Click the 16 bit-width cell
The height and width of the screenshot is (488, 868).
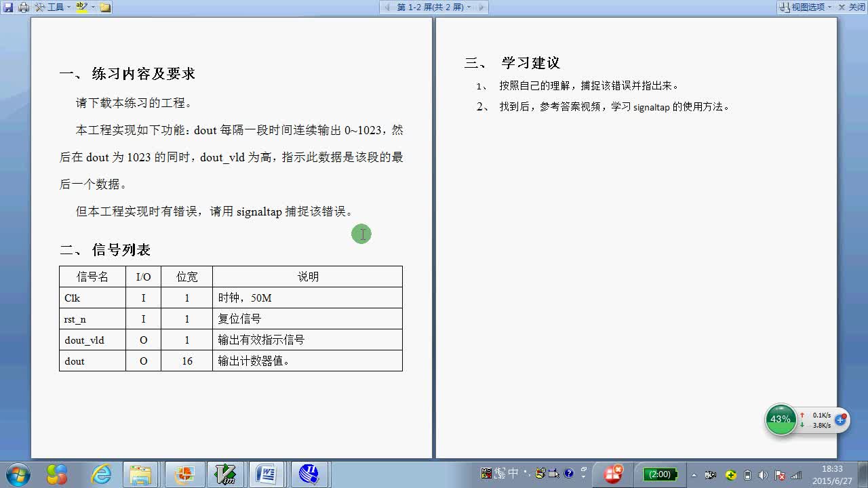click(x=186, y=361)
